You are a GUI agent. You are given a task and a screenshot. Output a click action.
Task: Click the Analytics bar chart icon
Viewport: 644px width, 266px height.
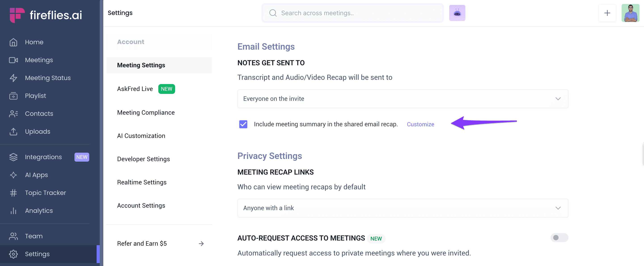pyautogui.click(x=13, y=211)
